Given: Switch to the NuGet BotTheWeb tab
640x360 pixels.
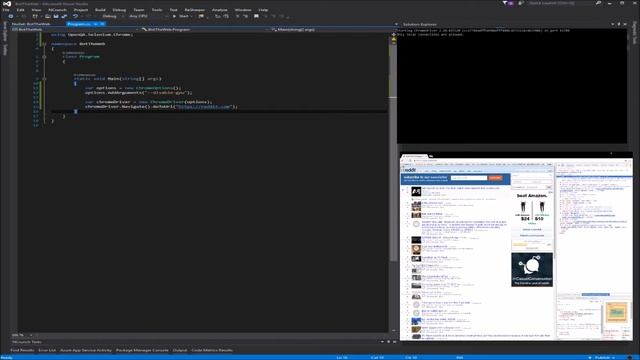Looking at the screenshot, I should click(31, 24).
